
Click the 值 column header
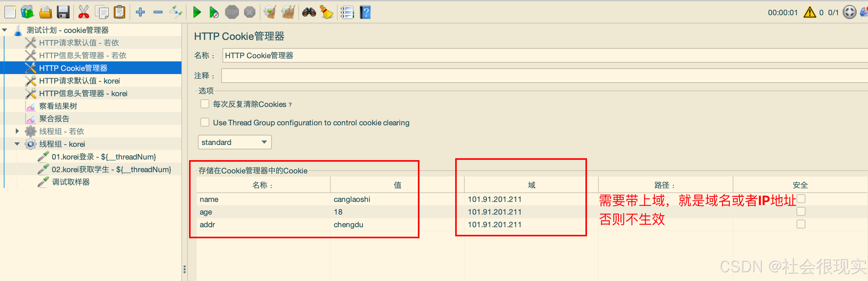click(x=397, y=185)
